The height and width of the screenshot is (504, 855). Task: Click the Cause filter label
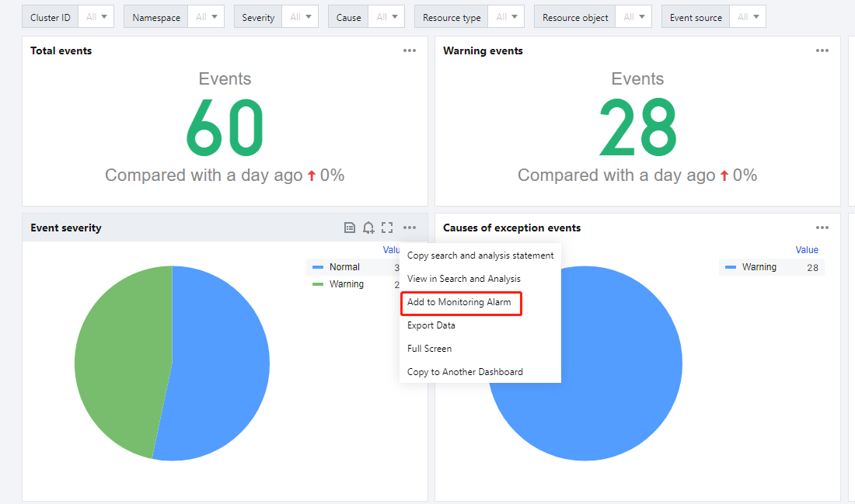coord(348,17)
